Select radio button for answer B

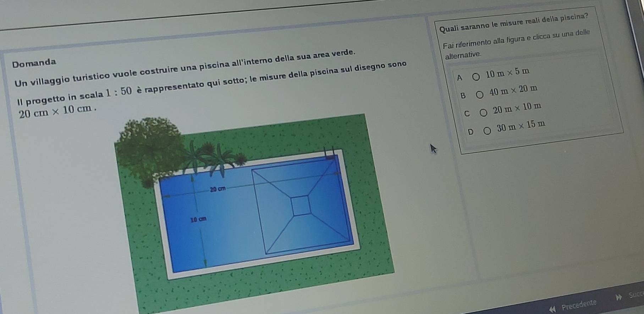(480, 94)
